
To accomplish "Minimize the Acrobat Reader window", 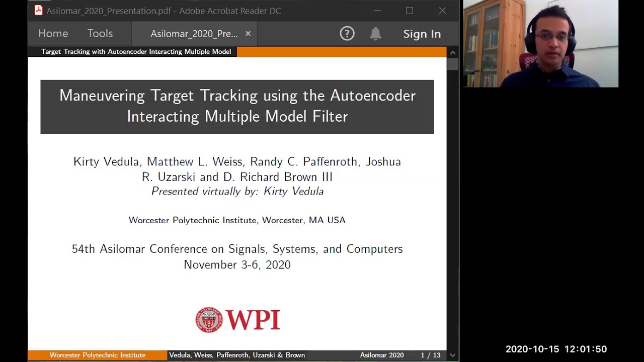I will (378, 11).
